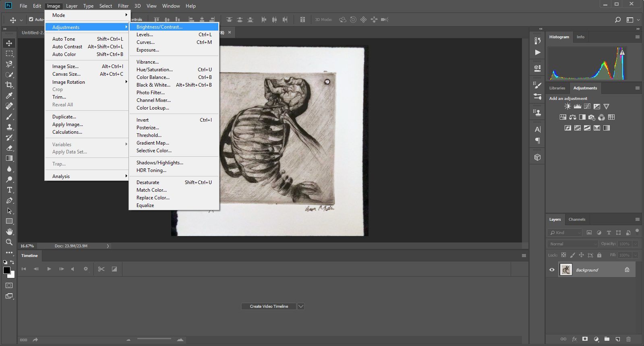Select the Path Selection tool
The width and height of the screenshot is (644, 346).
pos(9,211)
